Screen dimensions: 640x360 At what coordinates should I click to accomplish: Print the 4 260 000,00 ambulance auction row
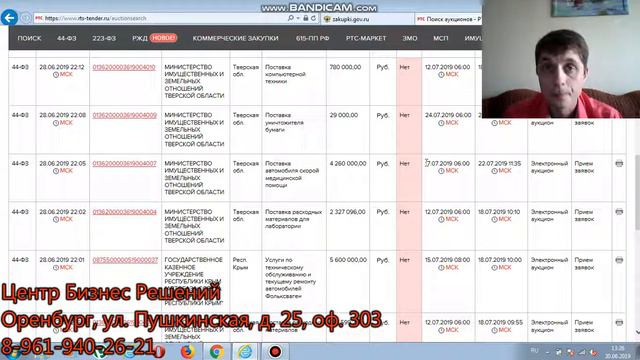(619, 164)
